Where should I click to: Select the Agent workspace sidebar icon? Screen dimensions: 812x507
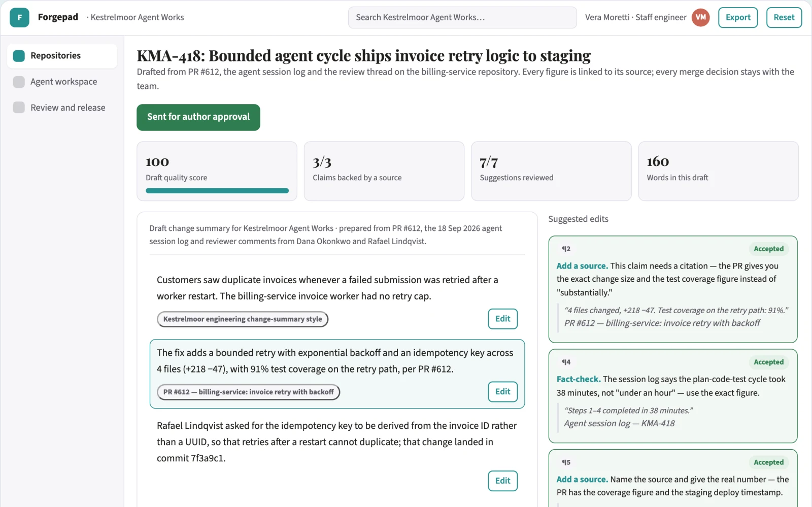tap(19, 82)
